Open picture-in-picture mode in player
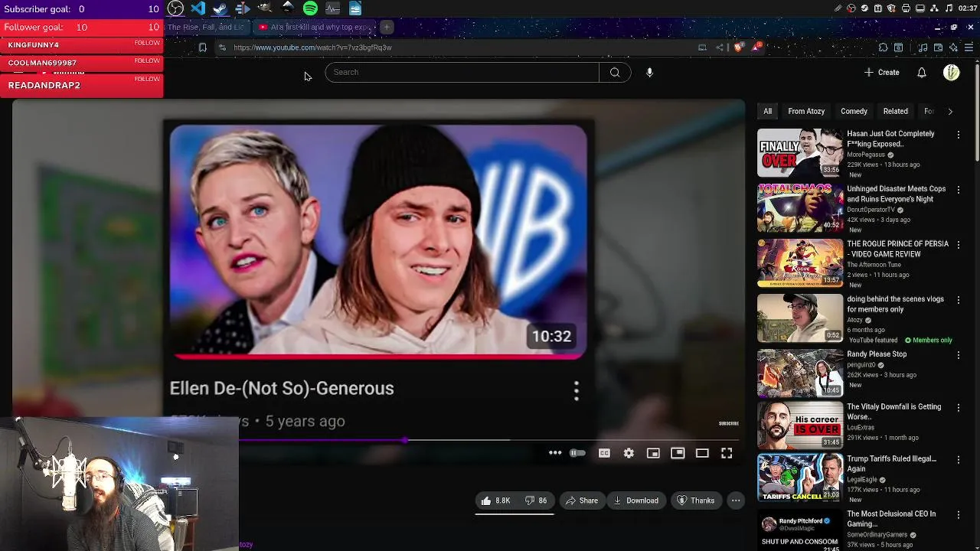The height and width of the screenshot is (551, 980). (678, 453)
